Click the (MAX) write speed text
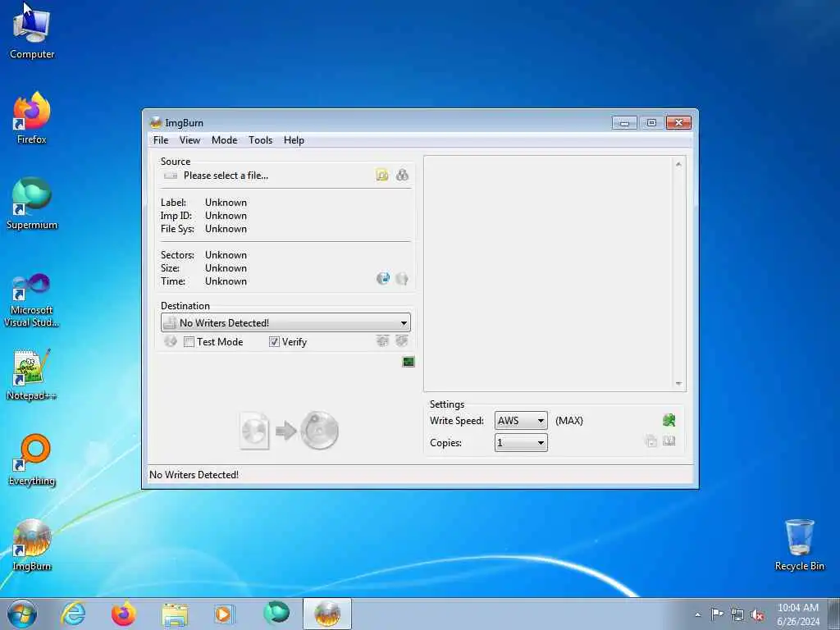Viewport: 840px width, 630px height. click(569, 421)
